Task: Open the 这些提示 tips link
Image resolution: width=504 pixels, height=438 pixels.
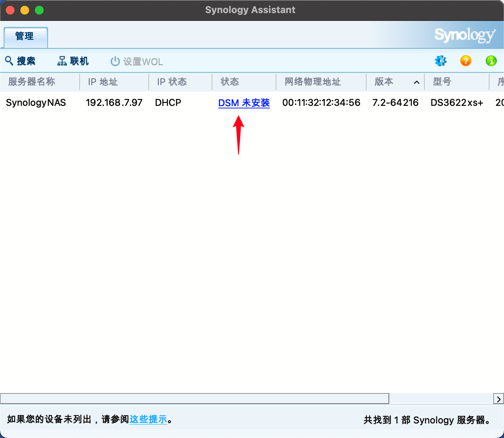Action: 148,419
